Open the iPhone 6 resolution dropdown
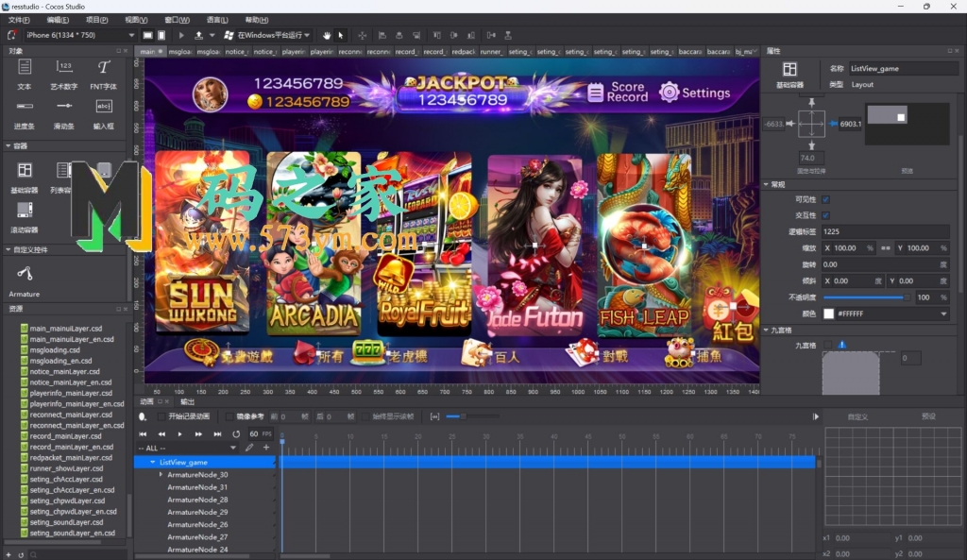The width and height of the screenshot is (967, 560). (x=79, y=35)
